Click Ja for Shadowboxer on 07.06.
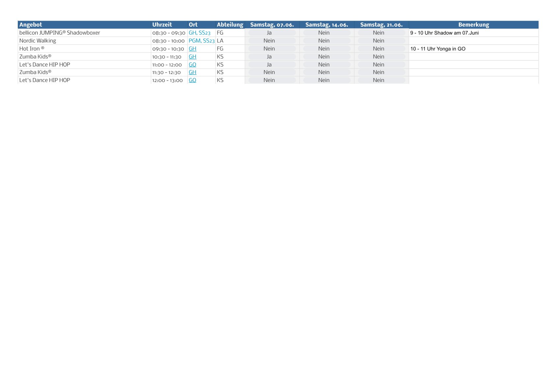555x392 pixels. pyautogui.click(x=272, y=33)
